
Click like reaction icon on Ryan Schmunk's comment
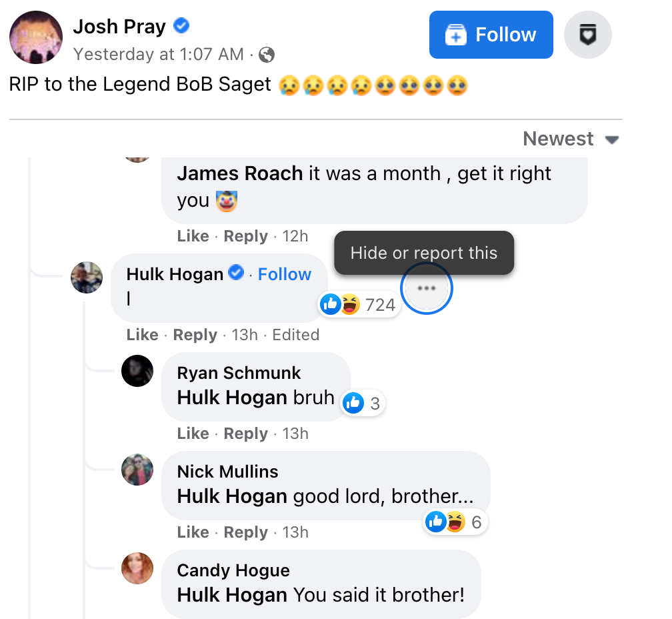pos(353,403)
